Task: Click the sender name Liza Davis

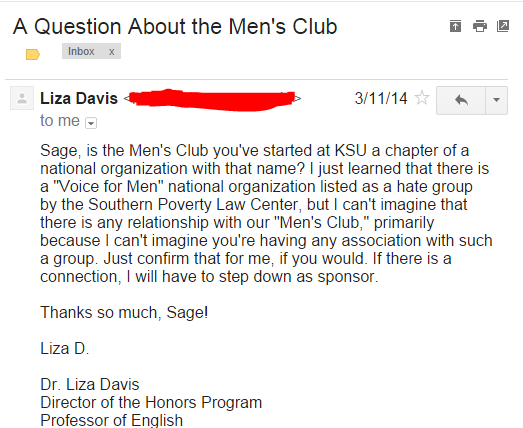Action: (79, 98)
